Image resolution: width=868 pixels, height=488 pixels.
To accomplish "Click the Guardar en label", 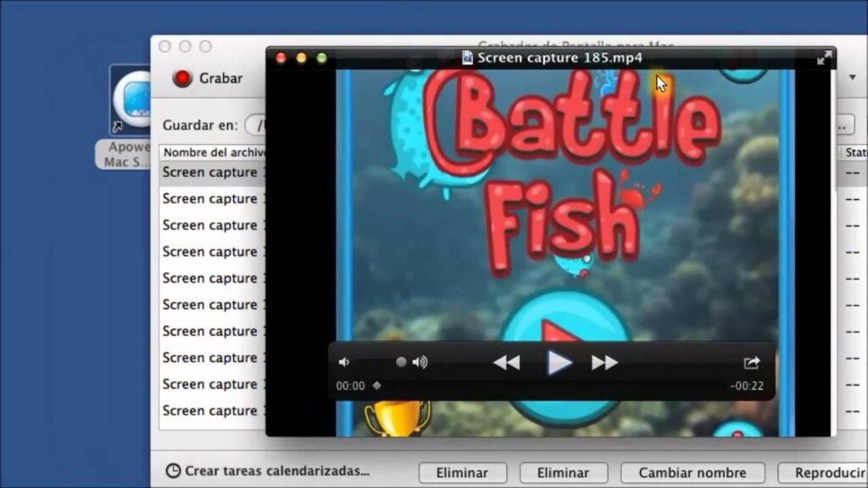I will coord(200,125).
